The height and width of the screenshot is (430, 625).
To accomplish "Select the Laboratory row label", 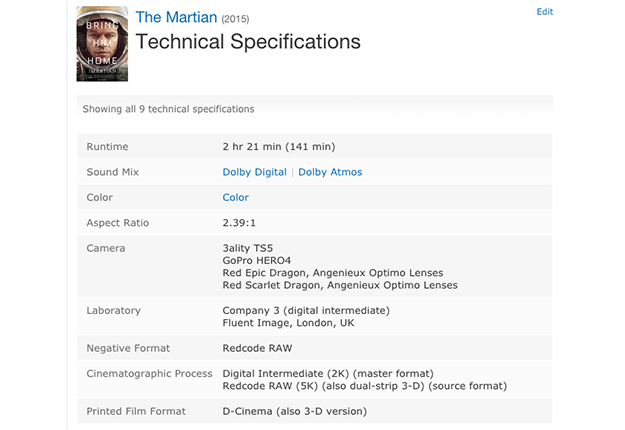I will pyautogui.click(x=114, y=310).
